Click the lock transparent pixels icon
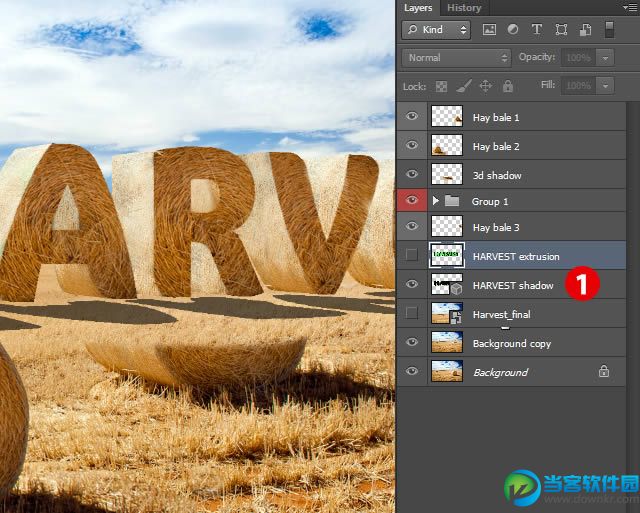The width and height of the screenshot is (640, 513). [x=441, y=86]
